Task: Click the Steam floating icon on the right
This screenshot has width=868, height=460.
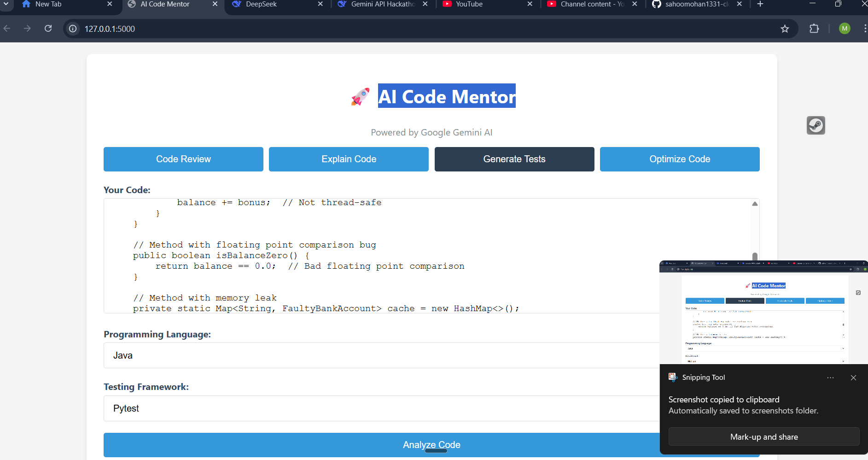Action: (x=816, y=125)
